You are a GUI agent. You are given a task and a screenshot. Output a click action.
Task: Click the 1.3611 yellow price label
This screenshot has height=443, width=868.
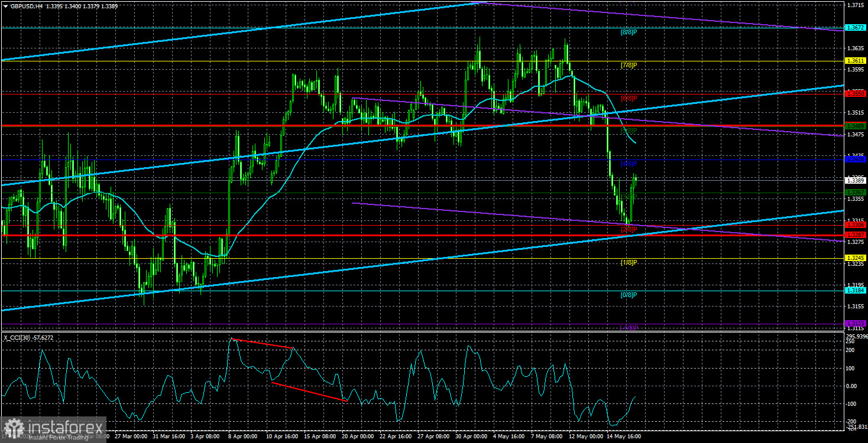(x=855, y=61)
